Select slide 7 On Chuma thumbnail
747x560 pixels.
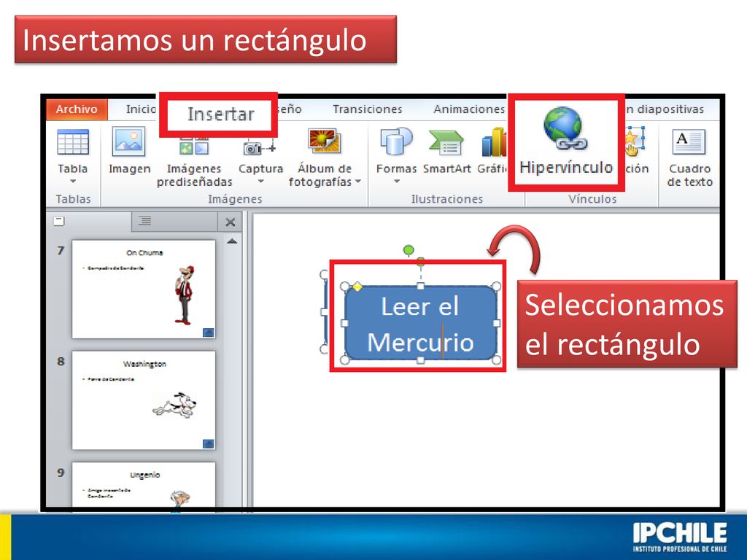coord(144,289)
